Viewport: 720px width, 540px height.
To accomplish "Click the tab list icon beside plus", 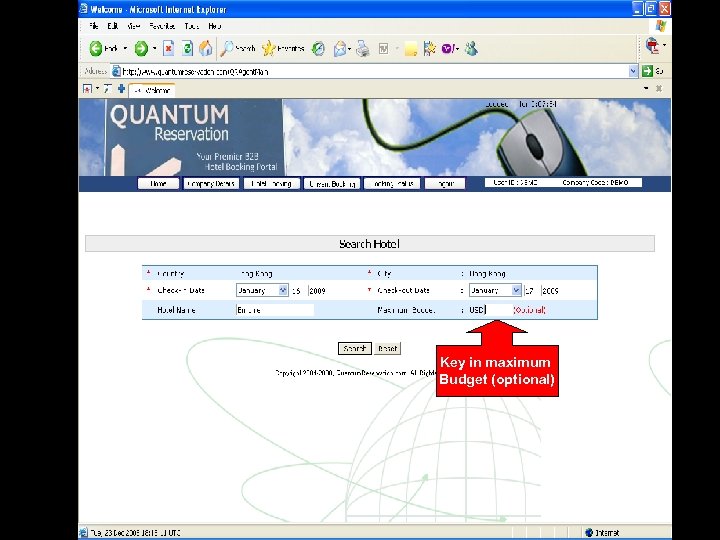I will (107, 89).
